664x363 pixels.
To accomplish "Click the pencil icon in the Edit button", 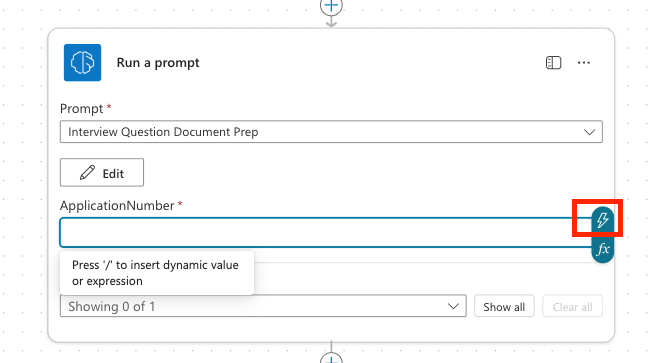I will tap(87, 173).
